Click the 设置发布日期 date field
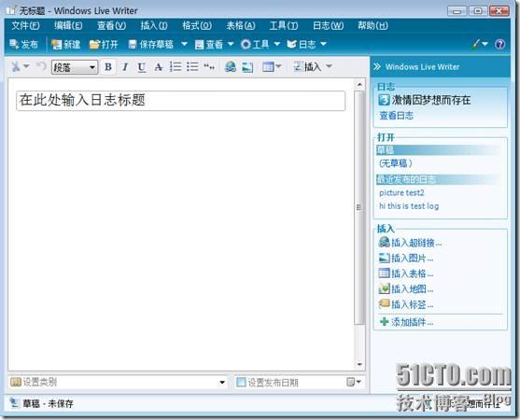520x420 pixels. pos(288,383)
